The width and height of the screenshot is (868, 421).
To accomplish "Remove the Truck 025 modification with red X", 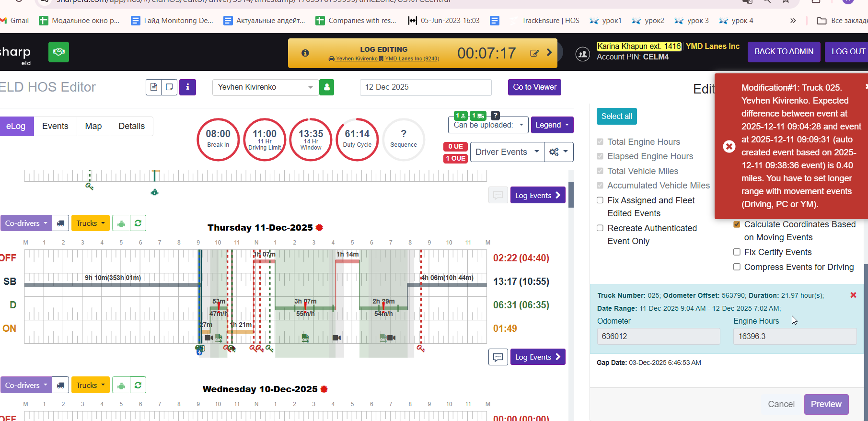I will (x=853, y=295).
